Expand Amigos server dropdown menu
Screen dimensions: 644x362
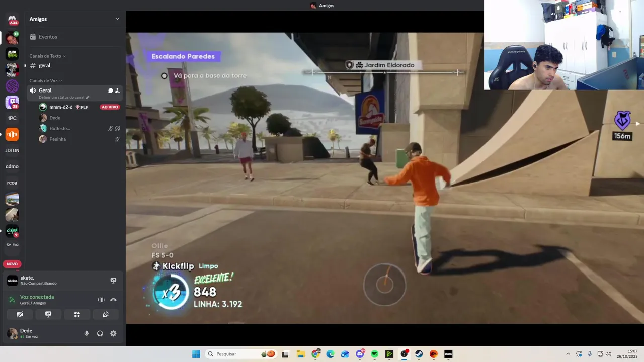117,19
